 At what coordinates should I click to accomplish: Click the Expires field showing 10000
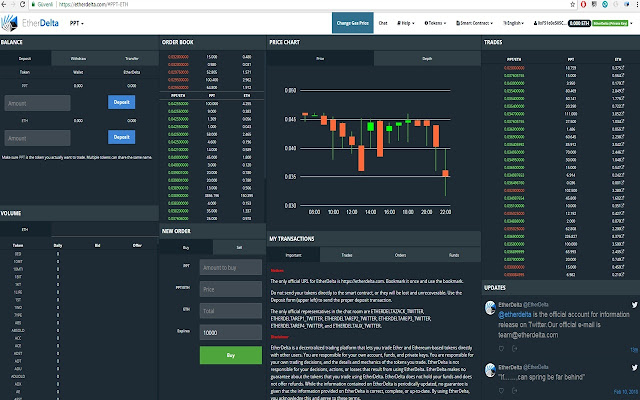(231, 333)
